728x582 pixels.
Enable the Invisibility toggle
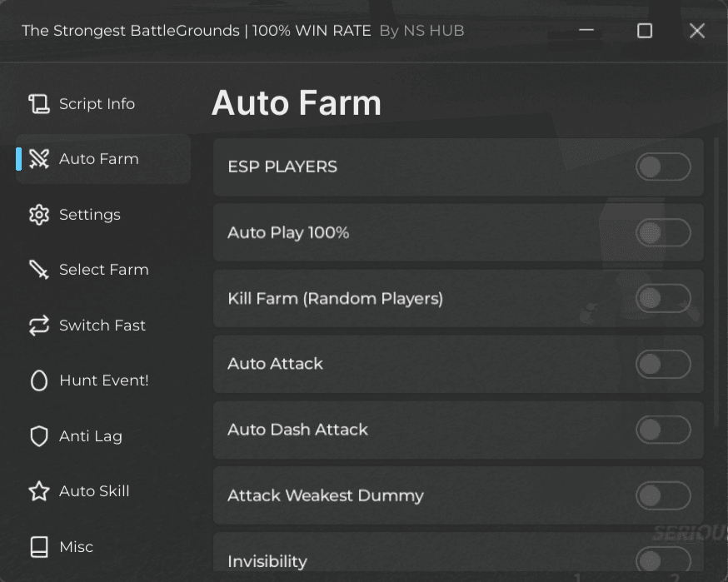click(663, 560)
